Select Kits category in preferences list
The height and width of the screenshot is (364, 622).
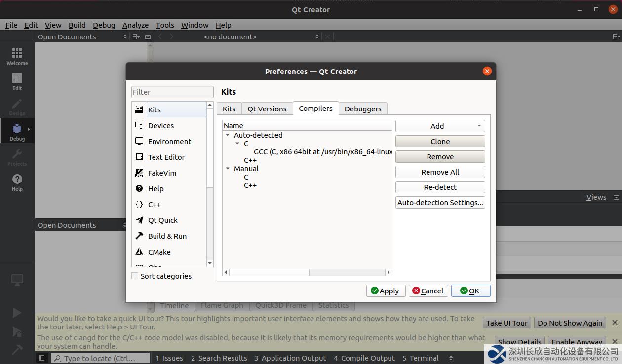(169, 109)
